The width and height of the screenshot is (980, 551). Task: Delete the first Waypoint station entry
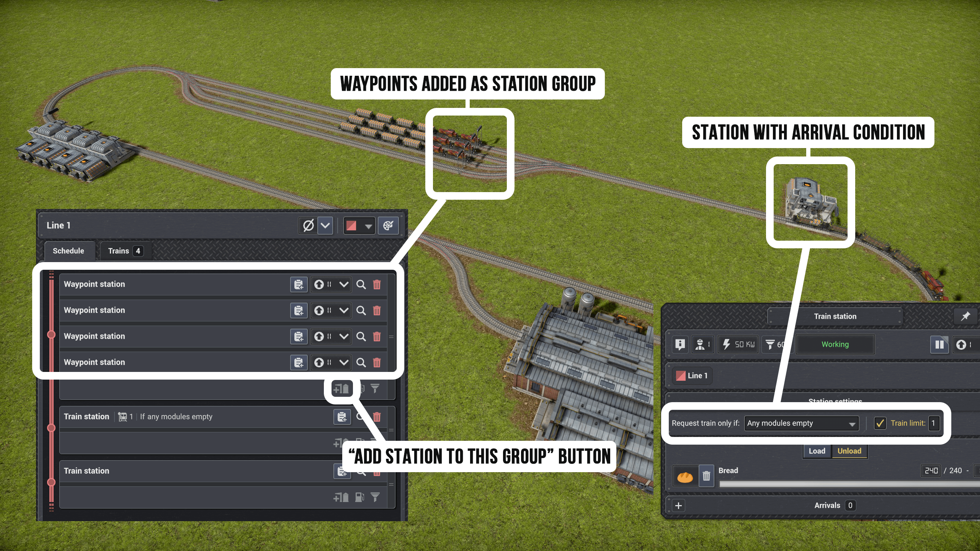pos(377,285)
